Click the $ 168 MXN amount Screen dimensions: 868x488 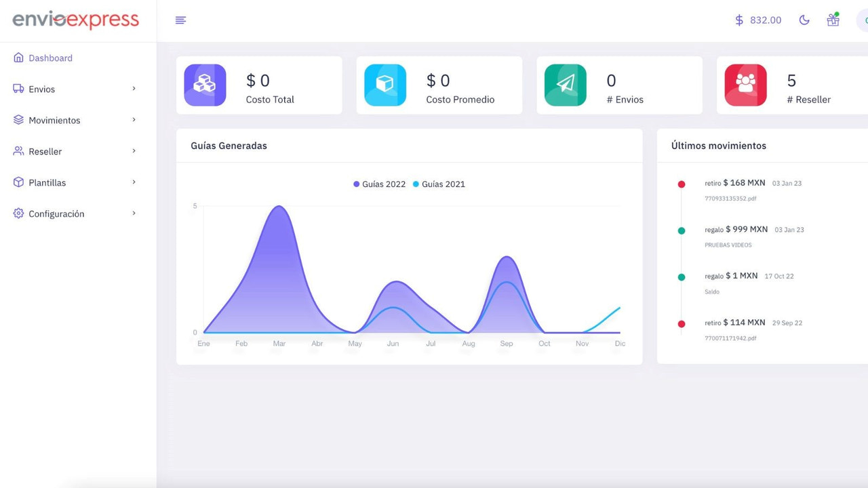(x=744, y=183)
